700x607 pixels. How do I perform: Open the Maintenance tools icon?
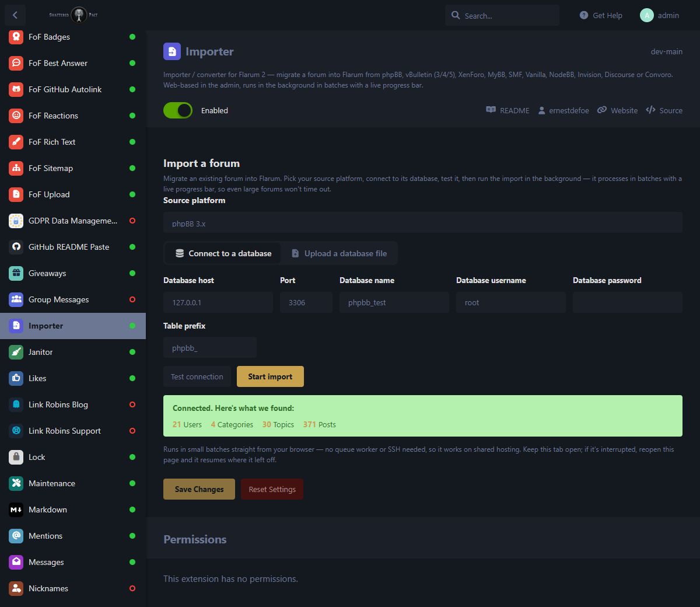click(x=16, y=483)
